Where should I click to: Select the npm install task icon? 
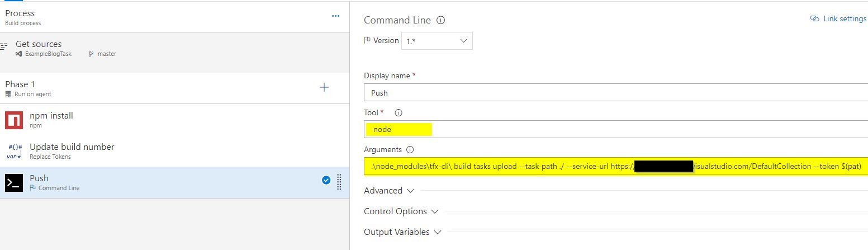[14, 120]
